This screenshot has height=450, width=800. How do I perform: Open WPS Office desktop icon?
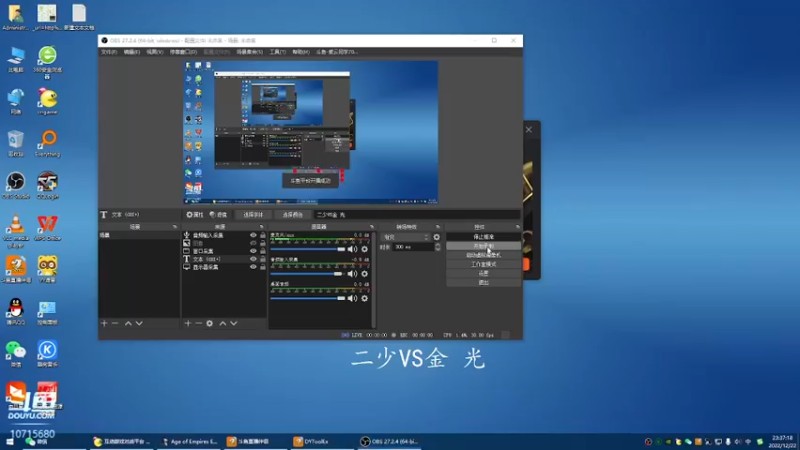click(47, 228)
